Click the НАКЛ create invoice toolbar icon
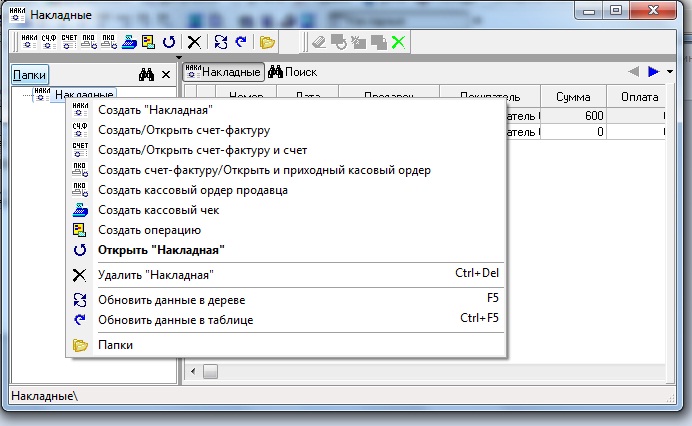Image resolution: width=692 pixels, height=426 pixels. click(x=29, y=42)
